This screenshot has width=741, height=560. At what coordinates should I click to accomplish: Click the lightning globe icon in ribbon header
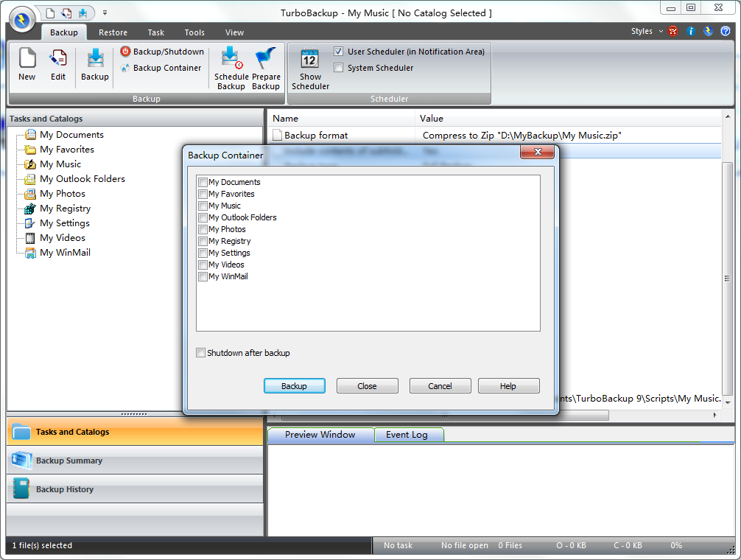click(x=708, y=31)
